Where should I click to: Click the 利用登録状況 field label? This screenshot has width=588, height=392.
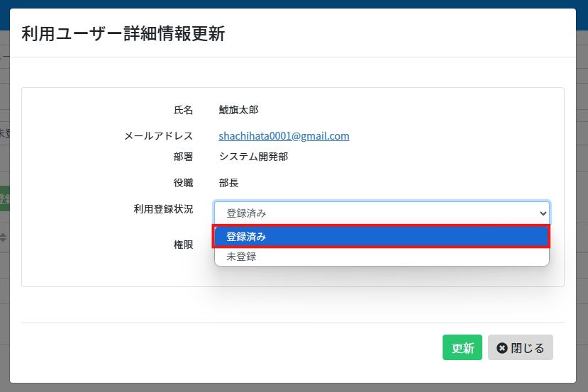(163, 208)
